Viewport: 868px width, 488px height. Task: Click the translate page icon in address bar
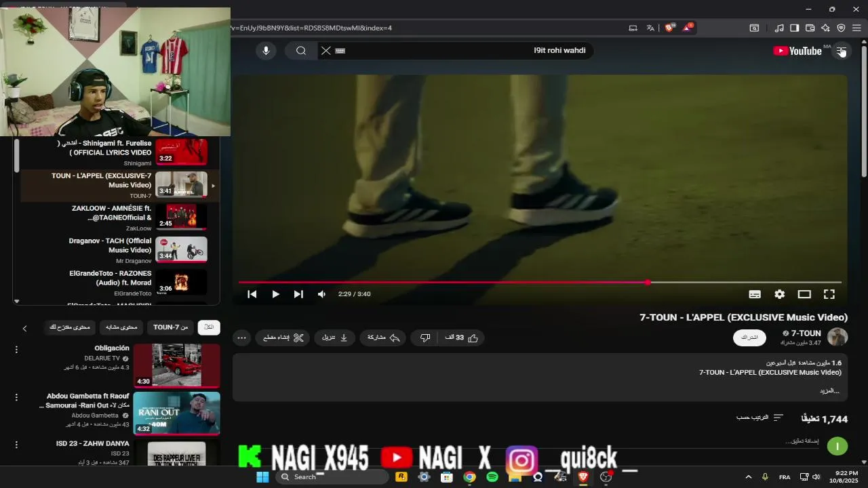pos(650,28)
